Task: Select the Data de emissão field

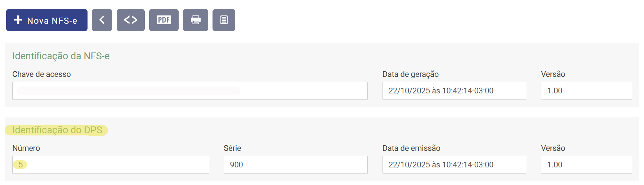Action: pyautogui.click(x=454, y=165)
